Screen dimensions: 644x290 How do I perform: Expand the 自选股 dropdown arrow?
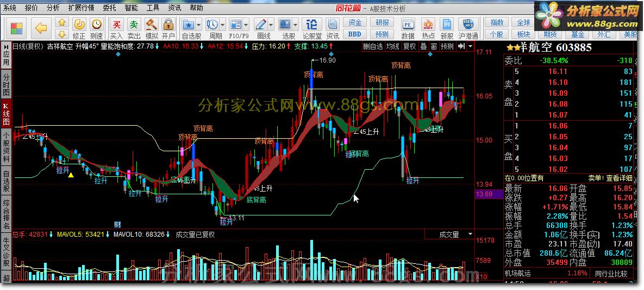pyautogui.click(x=199, y=24)
